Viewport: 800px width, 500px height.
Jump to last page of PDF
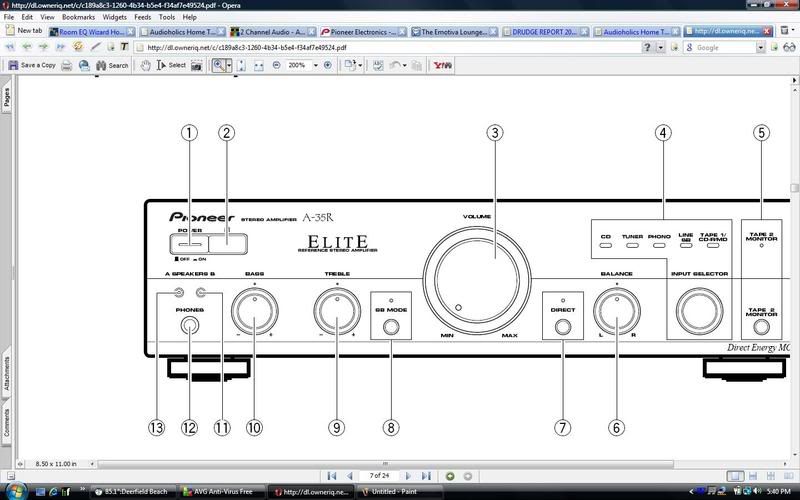[426, 476]
